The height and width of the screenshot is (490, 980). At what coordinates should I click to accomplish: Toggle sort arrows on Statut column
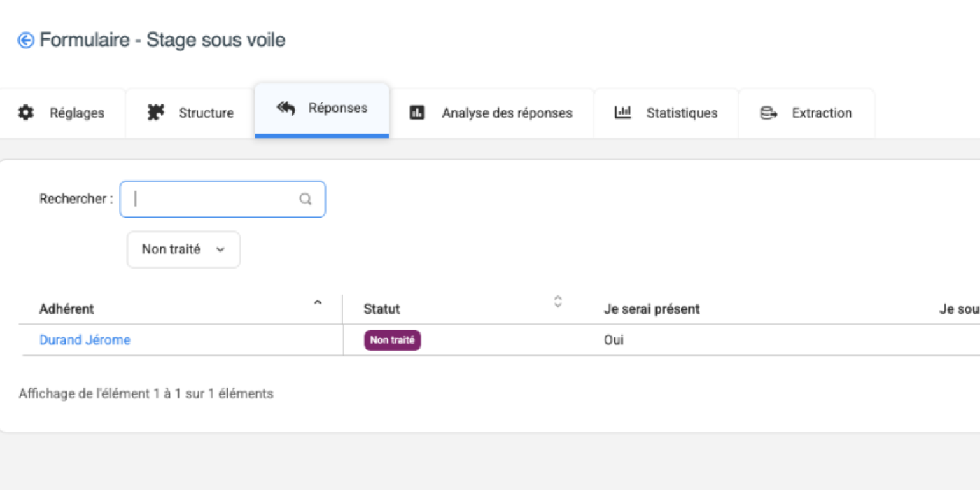(x=558, y=302)
